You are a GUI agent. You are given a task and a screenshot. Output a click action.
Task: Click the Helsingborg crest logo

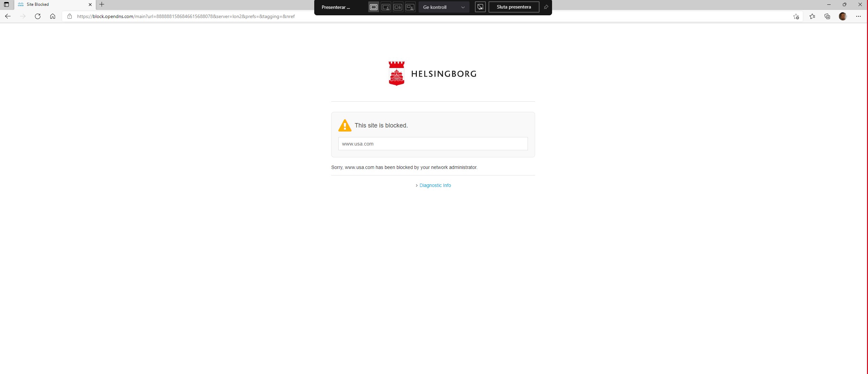pyautogui.click(x=396, y=73)
